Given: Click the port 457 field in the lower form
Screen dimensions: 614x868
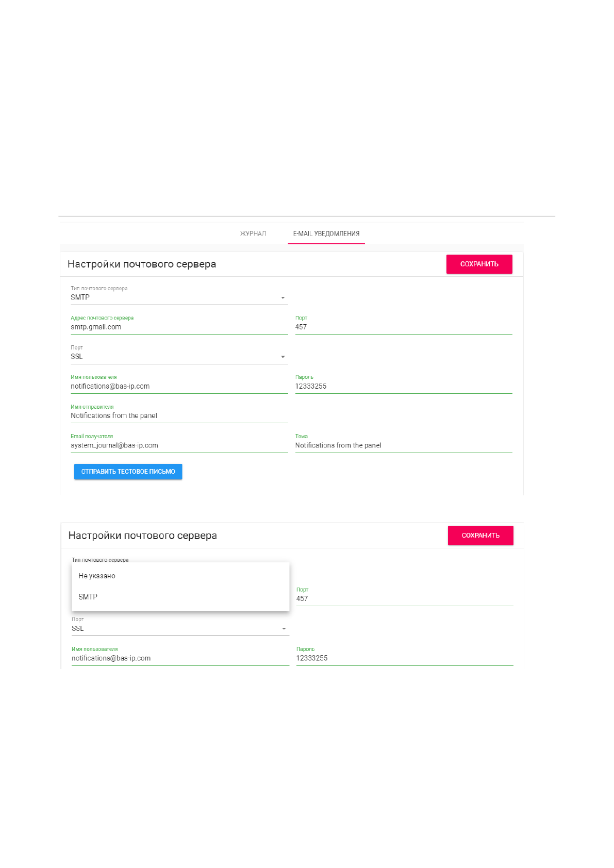Looking at the screenshot, I should click(404, 599).
